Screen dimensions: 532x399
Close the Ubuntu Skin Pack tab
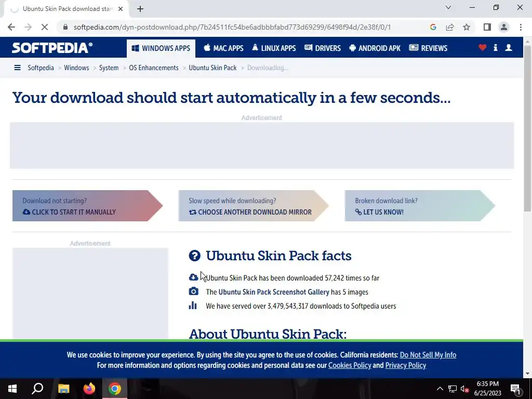coord(121,9)
